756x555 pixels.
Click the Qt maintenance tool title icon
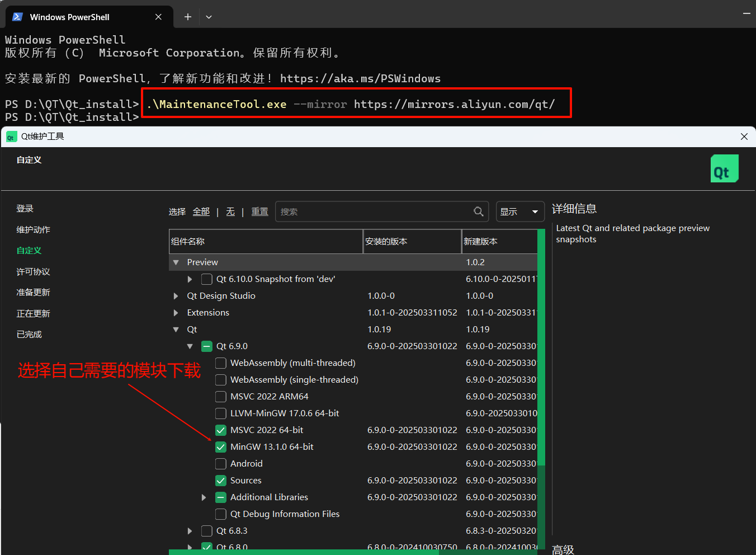click(11, 137)
